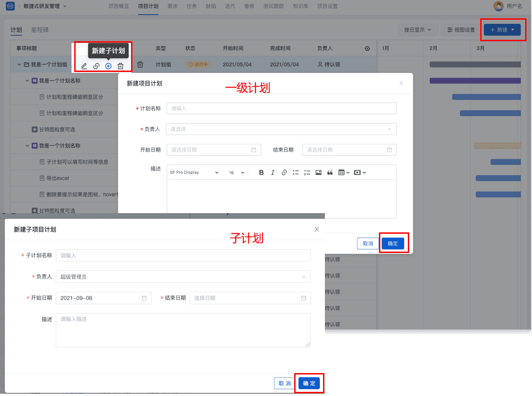532x396 pixels.
Task: Switch to 项目概览 tab
Action: tap(119, 6)
